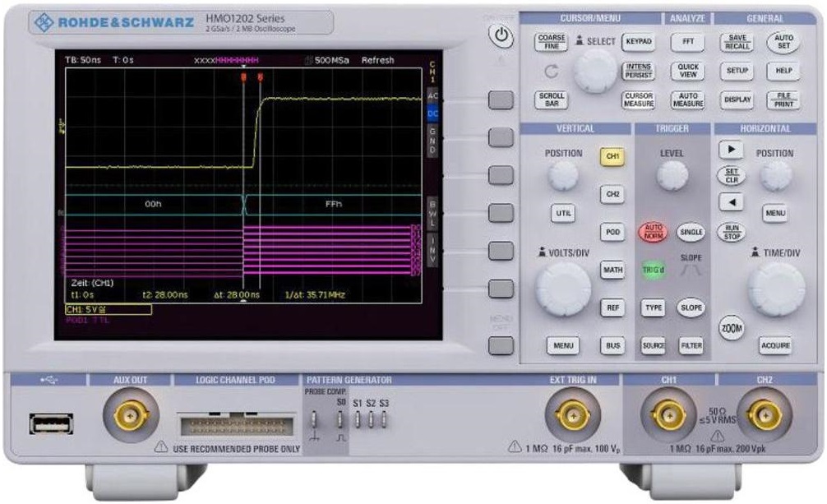This screenshot has width=827, height=504.
Task: Click the USB port
Action: pos(51,423)
